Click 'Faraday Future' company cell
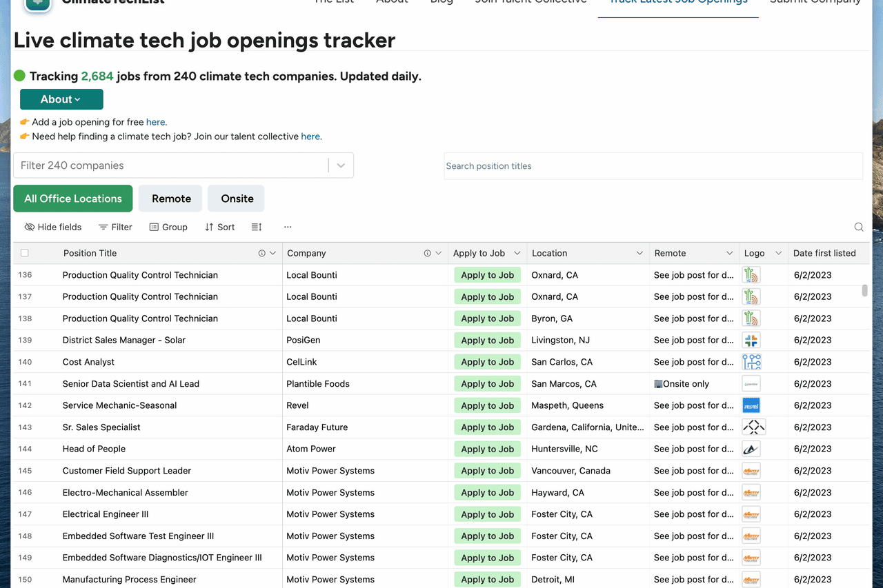 pyautogui.click(x=365, y=427)
